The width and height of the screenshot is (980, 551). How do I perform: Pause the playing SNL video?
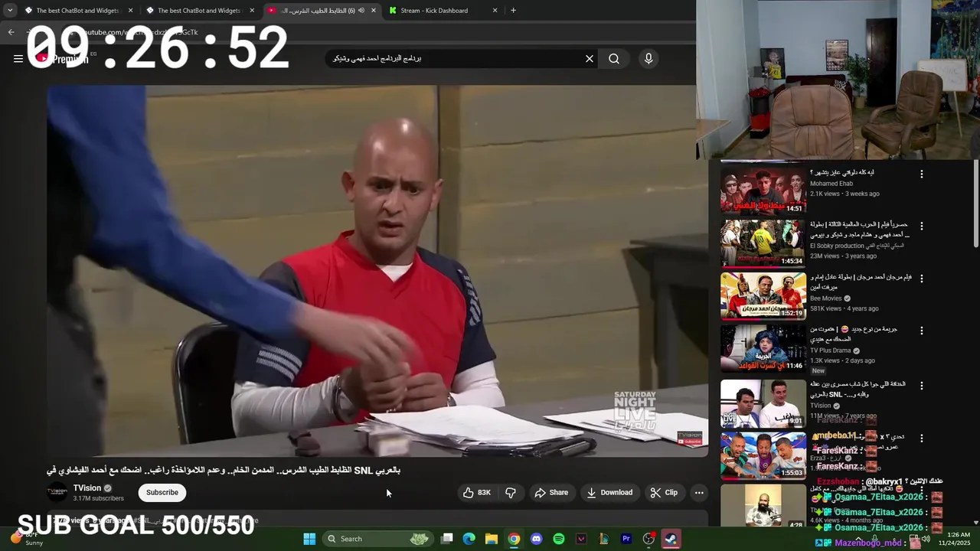click(377, 271)
